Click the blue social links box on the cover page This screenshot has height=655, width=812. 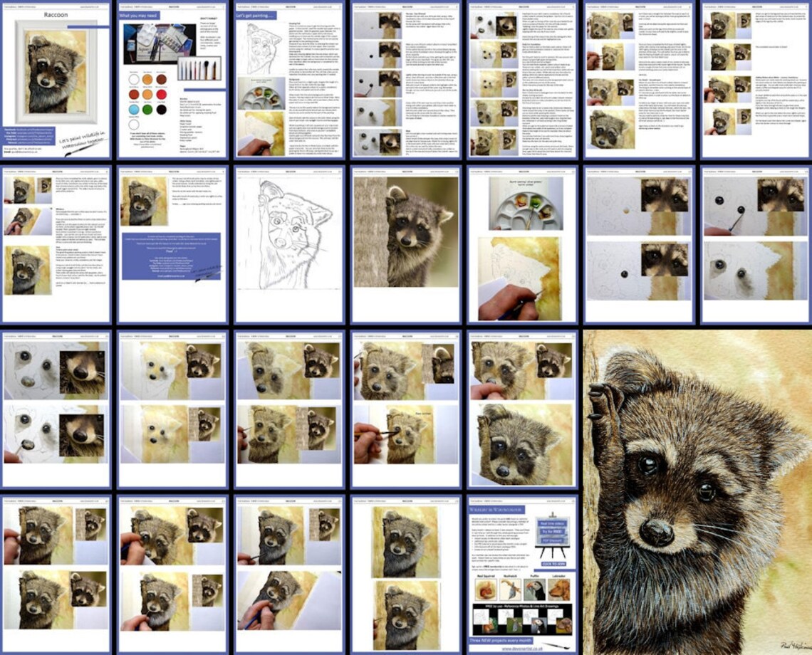tap(29, 136)
